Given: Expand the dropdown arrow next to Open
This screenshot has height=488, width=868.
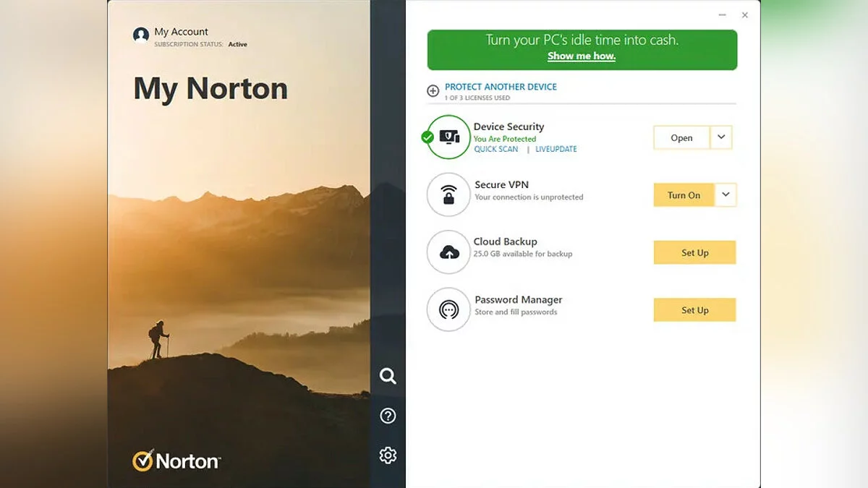Looking at the screenshot, I should click(x=721, y=137).
